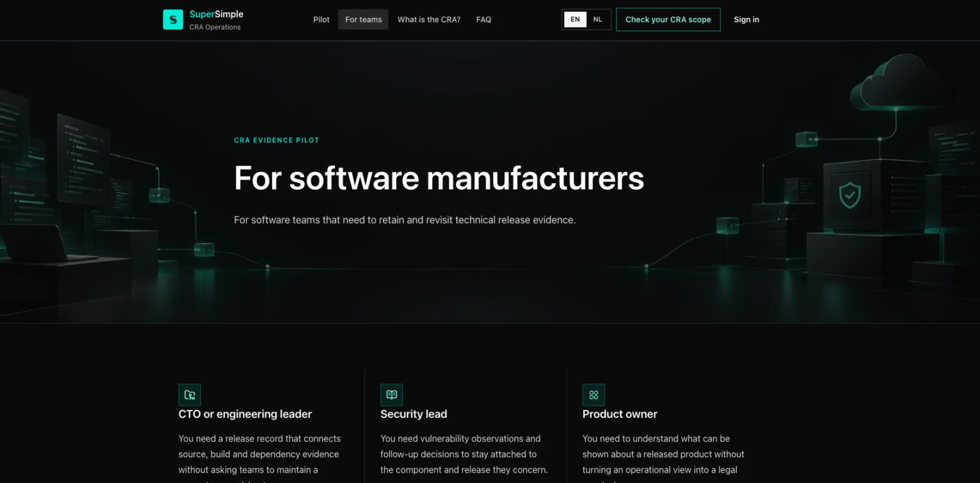Click the For software manufacturers headline
This screenshot has width=980, height=483.
coord(439,178)
